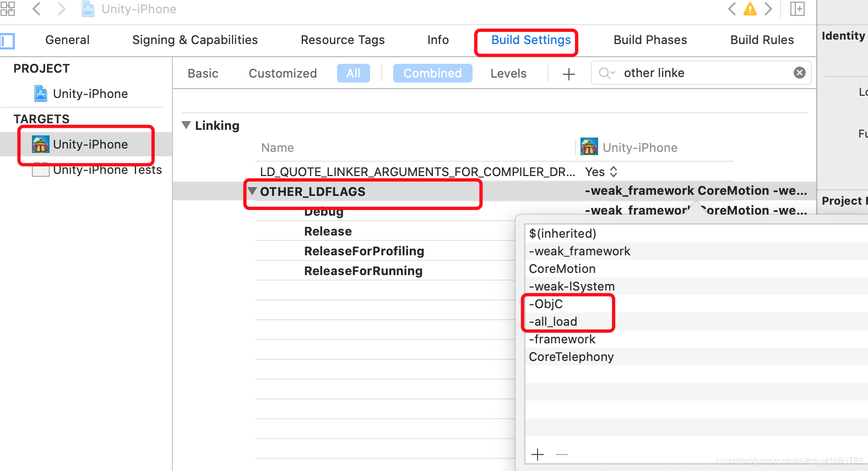Switch to the Info tab
This screenshot has height=471, width=868.
tap(438, 40)
